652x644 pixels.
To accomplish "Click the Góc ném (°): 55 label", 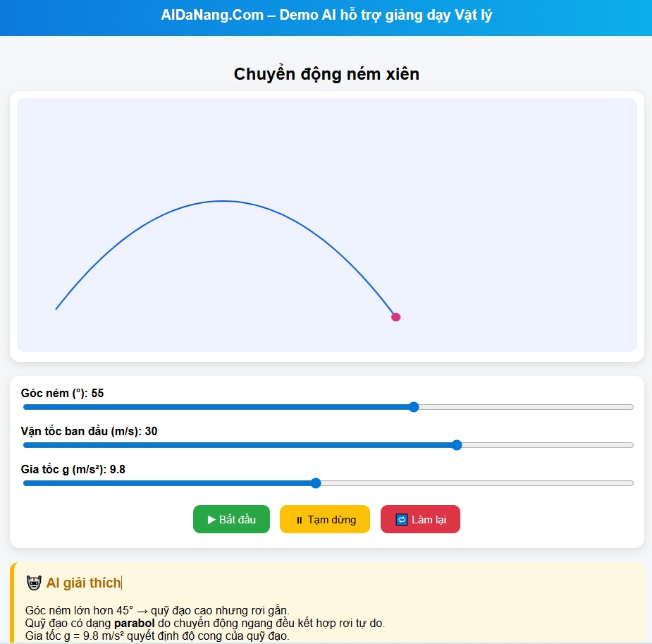I will click(63, 393).
